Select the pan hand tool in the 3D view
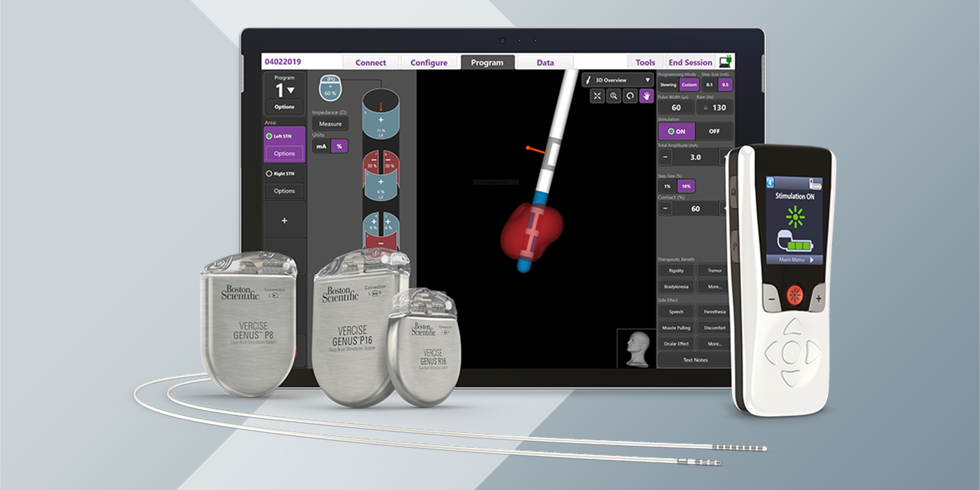Screen dimensions: 980x490 [x=646, y=97]
